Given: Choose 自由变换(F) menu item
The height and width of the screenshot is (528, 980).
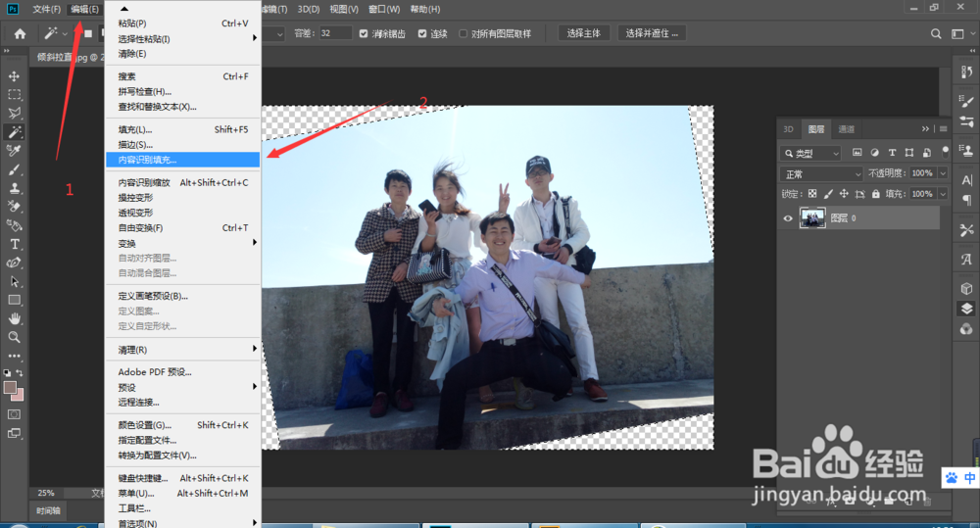Looking at the screenshot, I should 182,228.
